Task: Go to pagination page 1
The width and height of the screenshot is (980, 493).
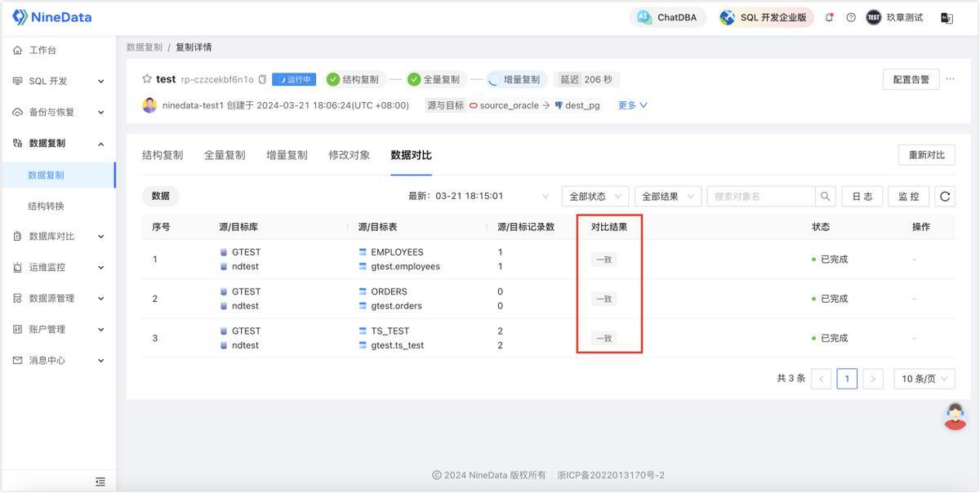Action: point(847,379)
